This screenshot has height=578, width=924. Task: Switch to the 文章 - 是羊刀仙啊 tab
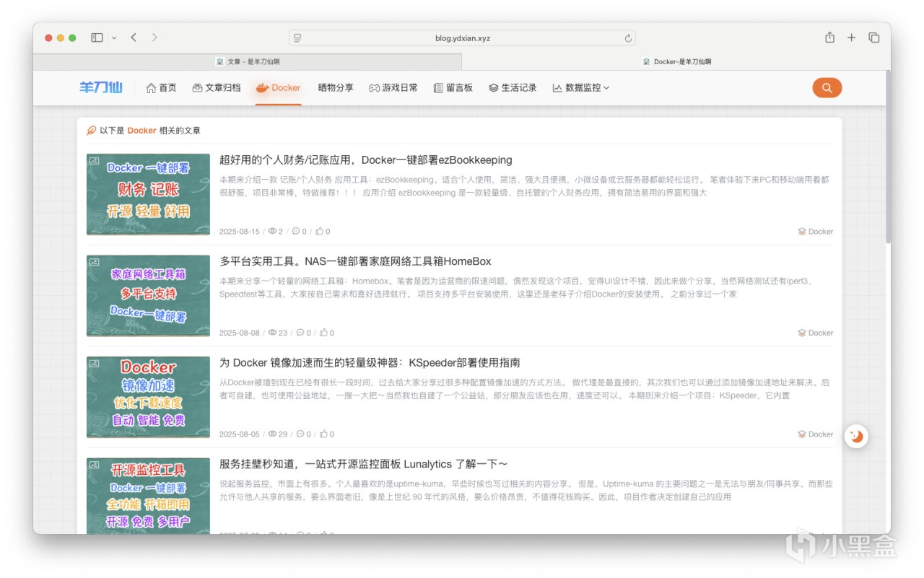[x=248, y=62]
